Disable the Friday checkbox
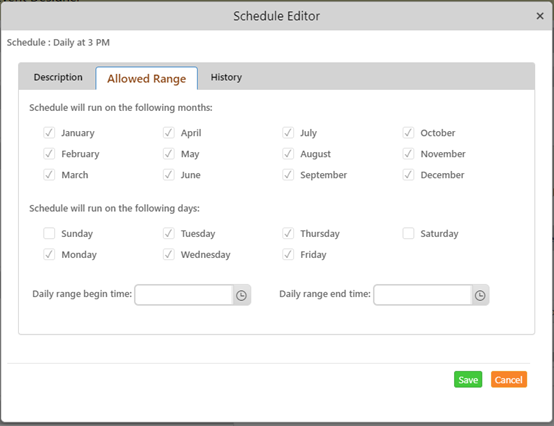This screenshot has width=554, height=426. 288,254
